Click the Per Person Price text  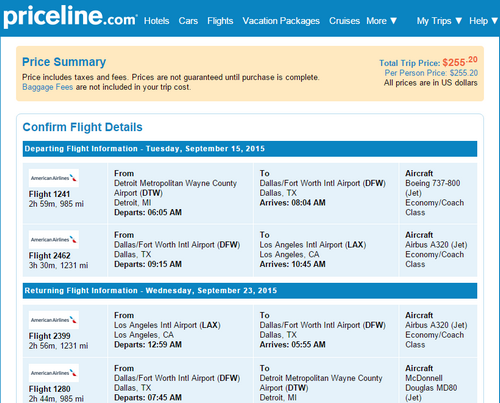pos(431,73)
